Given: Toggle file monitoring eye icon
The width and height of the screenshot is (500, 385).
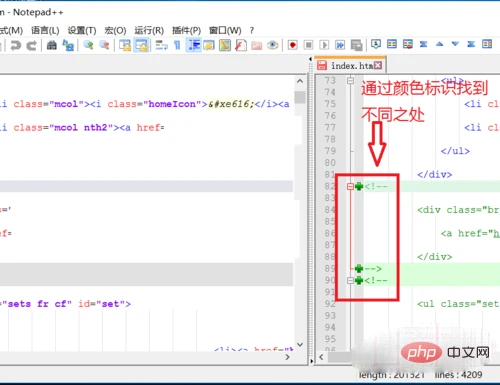Looking at the screenshot, I should pyautogui.click(x=272, y=45).
